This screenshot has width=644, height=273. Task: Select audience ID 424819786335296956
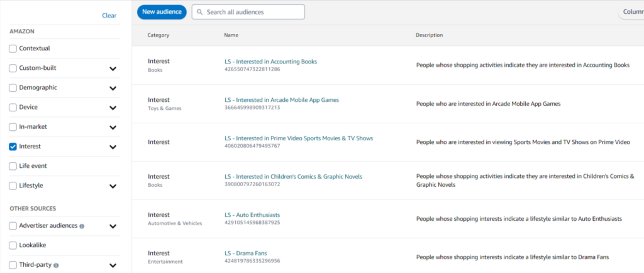tap(252, 261)
